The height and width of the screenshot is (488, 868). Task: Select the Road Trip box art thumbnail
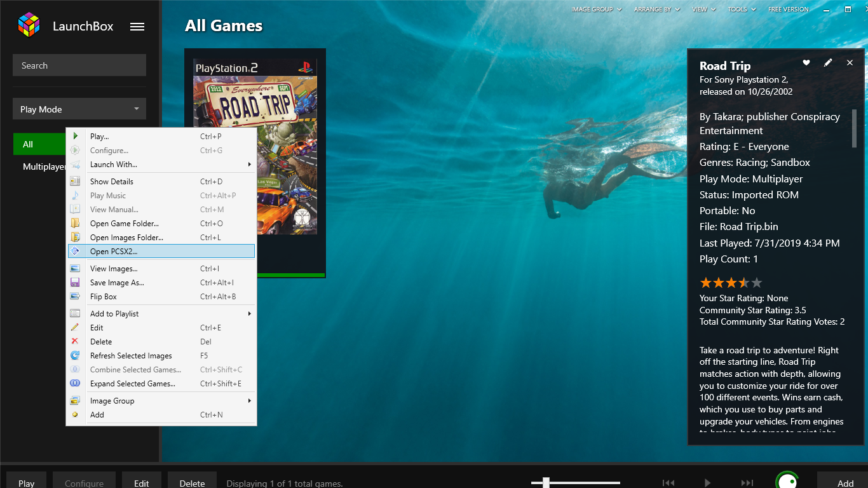tap(255, 147)
